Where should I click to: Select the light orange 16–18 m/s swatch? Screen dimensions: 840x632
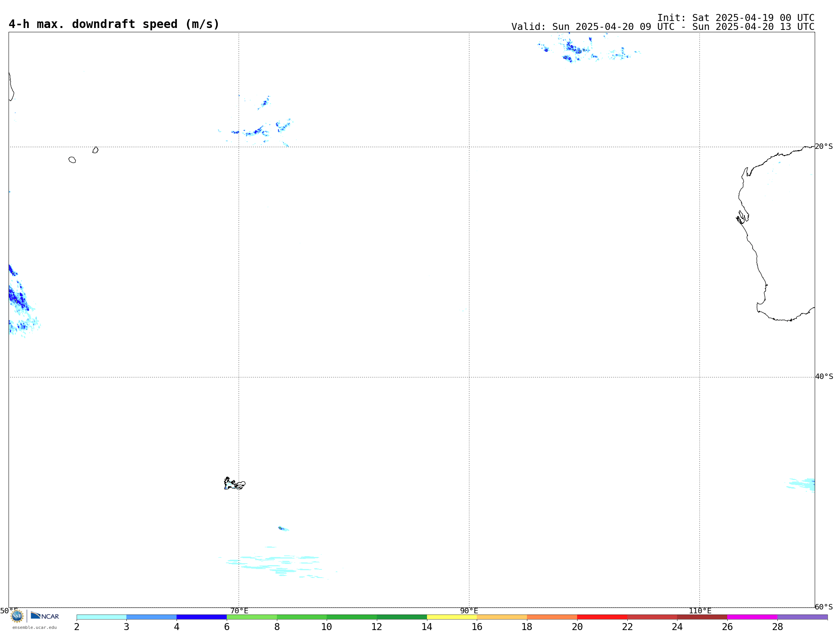point(502,617)
